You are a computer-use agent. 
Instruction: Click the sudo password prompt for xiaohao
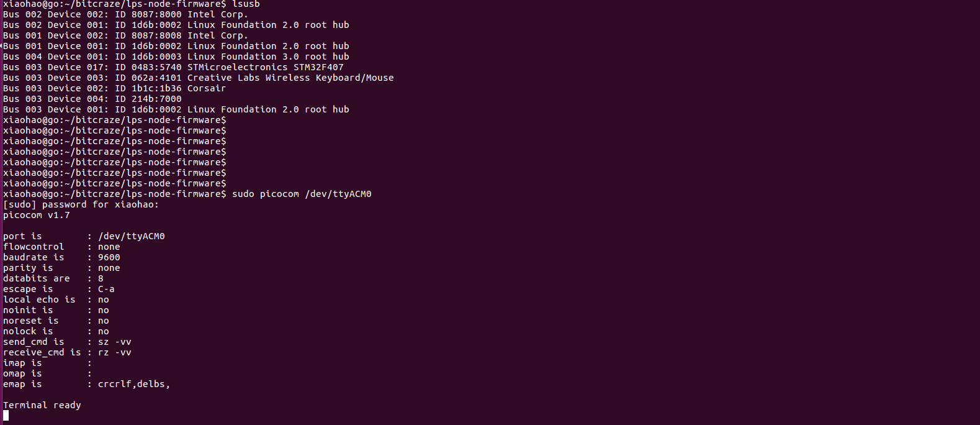(x=81, y=204)
